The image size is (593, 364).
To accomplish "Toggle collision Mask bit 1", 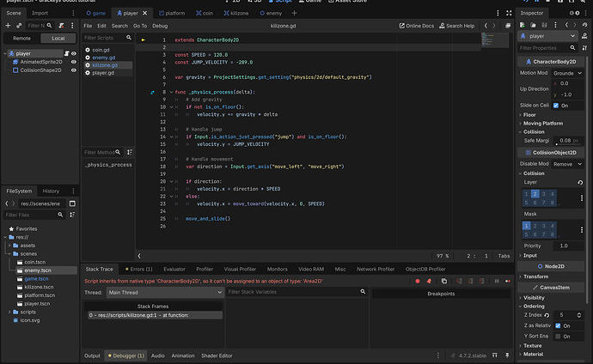I will coord(526,226).
